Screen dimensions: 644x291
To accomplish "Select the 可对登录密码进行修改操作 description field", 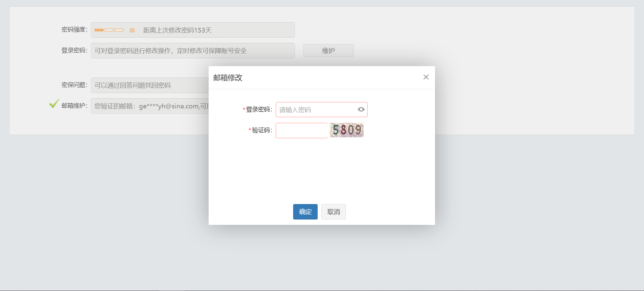I will 193,51.
